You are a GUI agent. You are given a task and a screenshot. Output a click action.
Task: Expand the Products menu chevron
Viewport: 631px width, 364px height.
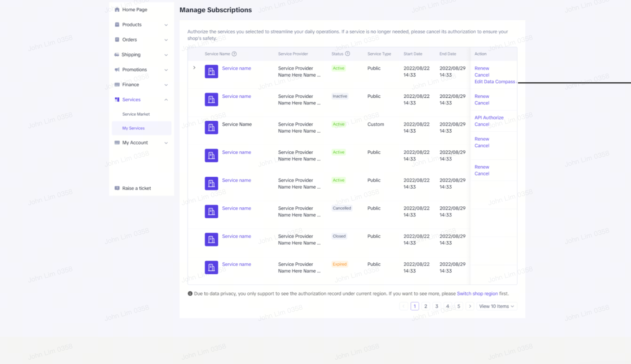pyautogui.click(x=166, y=25)
